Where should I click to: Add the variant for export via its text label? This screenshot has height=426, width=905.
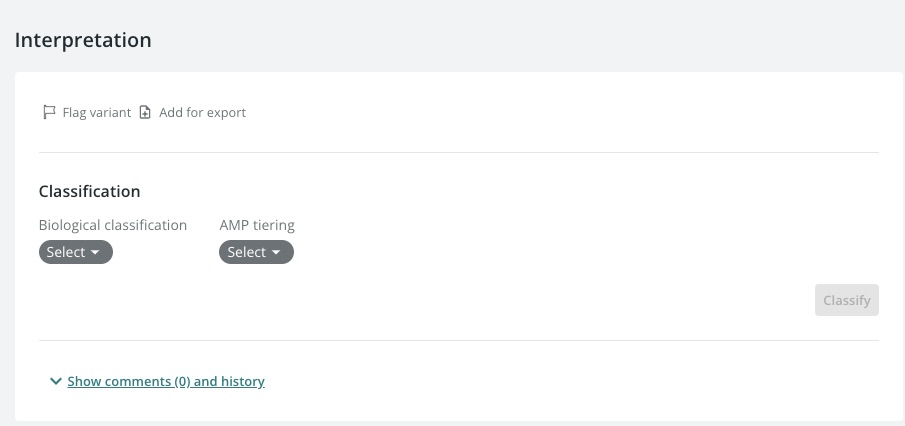pyautogui.click(x=203, y=113)
